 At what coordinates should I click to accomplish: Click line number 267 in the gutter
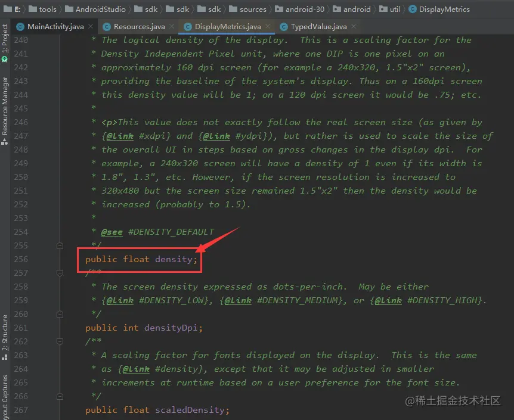coord(21,410)
